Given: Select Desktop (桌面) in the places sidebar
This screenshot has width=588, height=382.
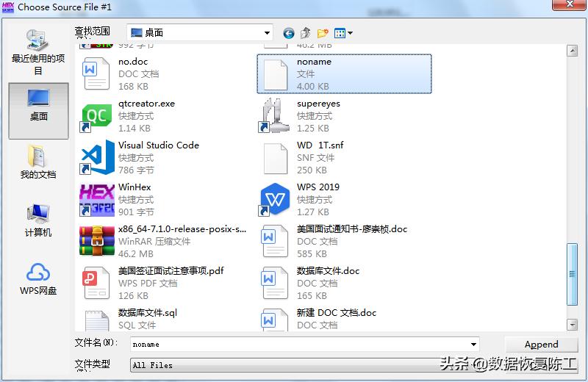Looking at the screenshot, I should pyautogui.click(x=39, y=111).
